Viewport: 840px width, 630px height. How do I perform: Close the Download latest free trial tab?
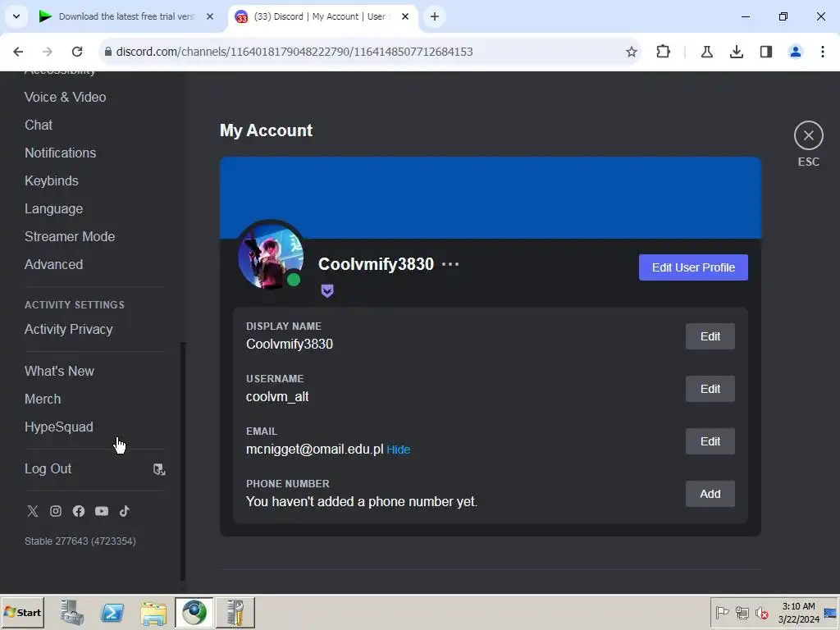[x=210, y=16]
